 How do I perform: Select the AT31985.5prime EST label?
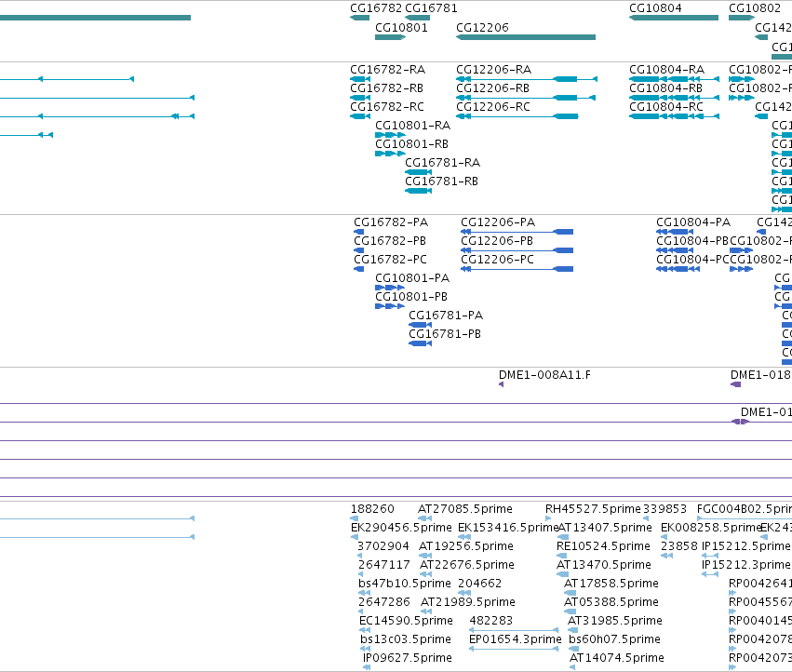pyautogui.click(x=615, y=621)
